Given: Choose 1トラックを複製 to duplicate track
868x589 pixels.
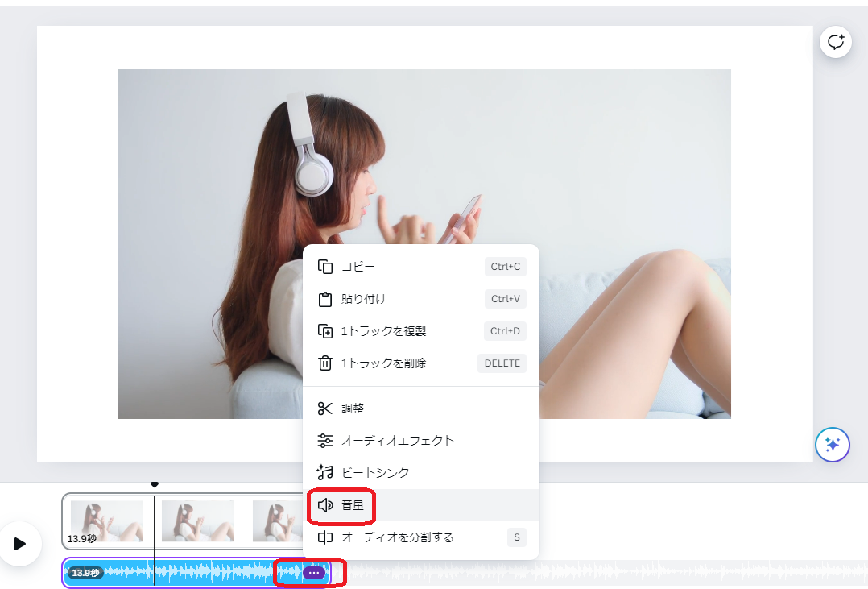Looking at the screenshot, I should (420, 331).
